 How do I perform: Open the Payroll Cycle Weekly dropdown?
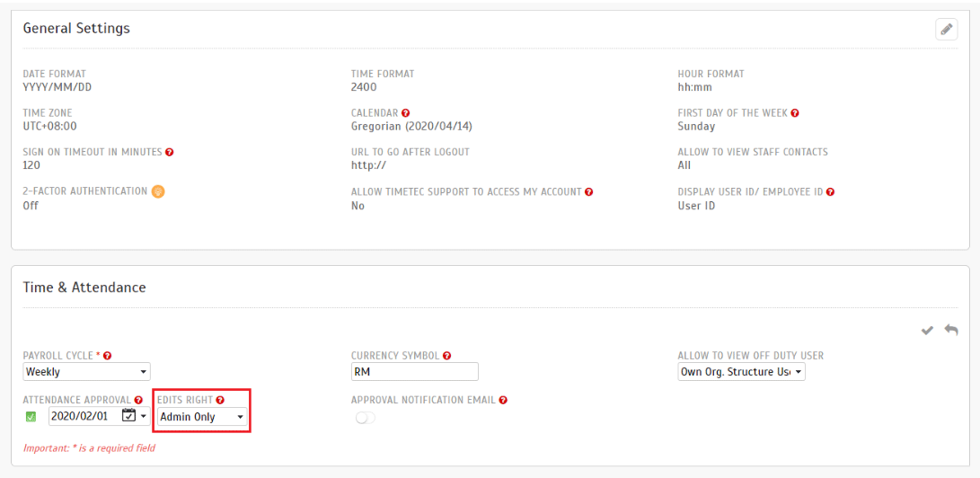tap(86, 372)
